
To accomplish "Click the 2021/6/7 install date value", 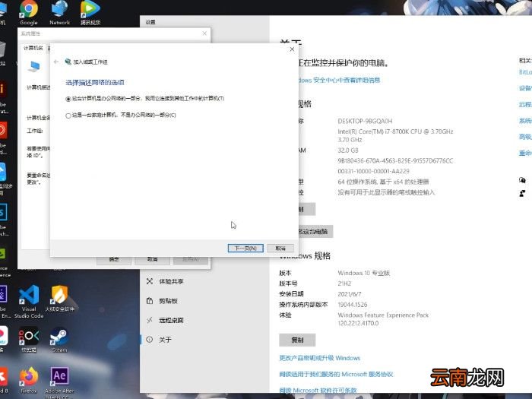I will point(350,294).
